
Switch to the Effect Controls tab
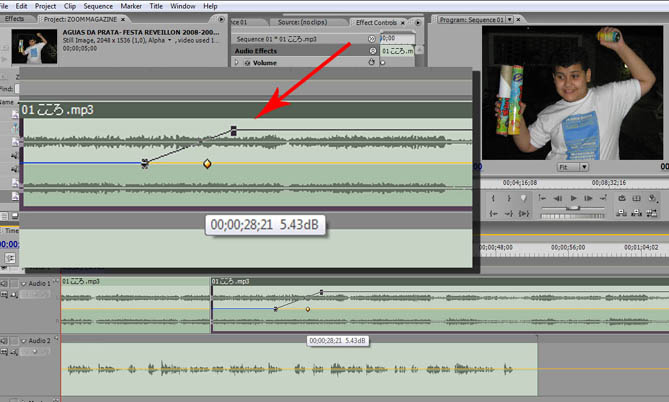point(376,20)
